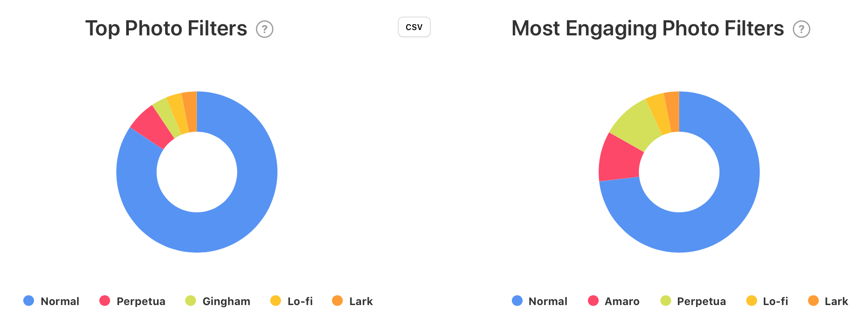This screenshot has width=868, height=327.
Task: Click Lo-fi legend under Most Engaging chart
Action: click(767, 301)
